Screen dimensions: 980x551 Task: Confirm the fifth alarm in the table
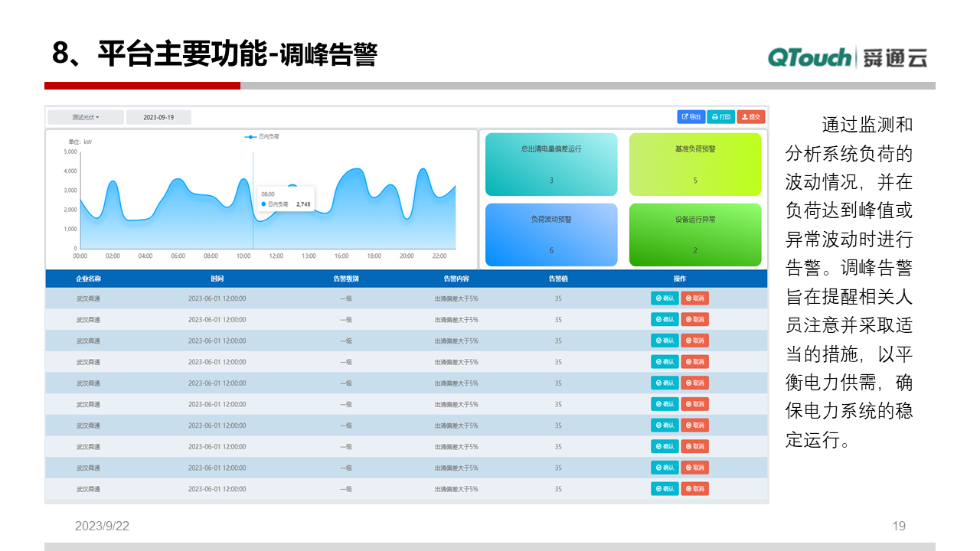click(665, 383)
